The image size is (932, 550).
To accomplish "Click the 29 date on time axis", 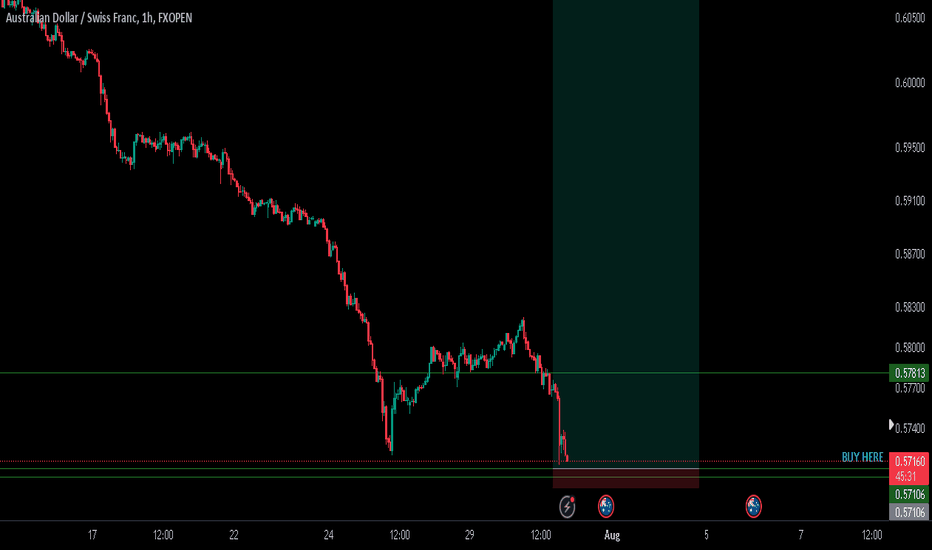I will pos(470,535).
